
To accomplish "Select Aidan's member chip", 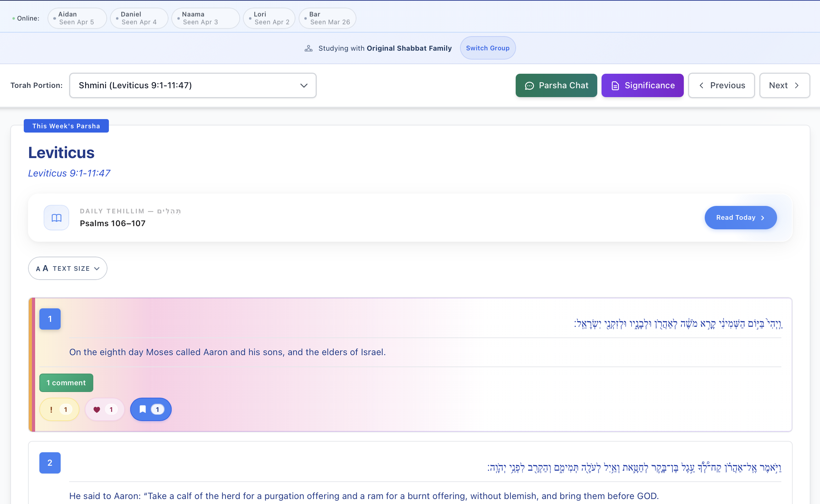I will click(x=77, y=18).
